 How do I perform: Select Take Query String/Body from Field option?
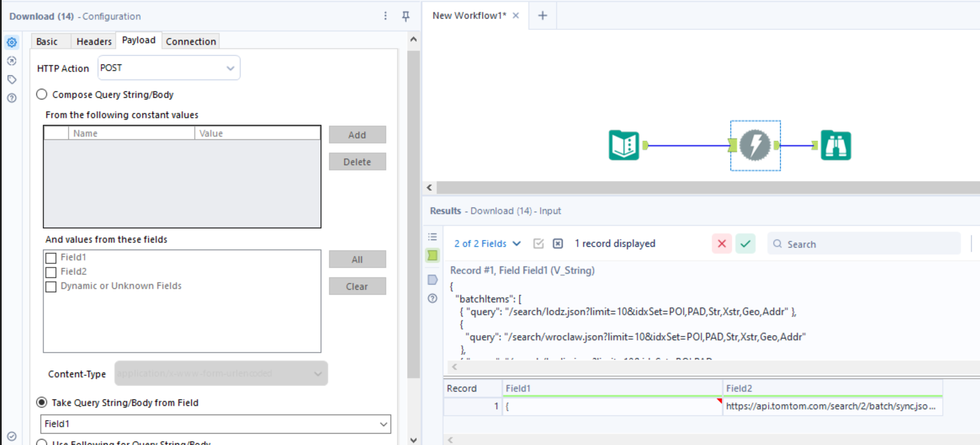click(x=42, y=402)
